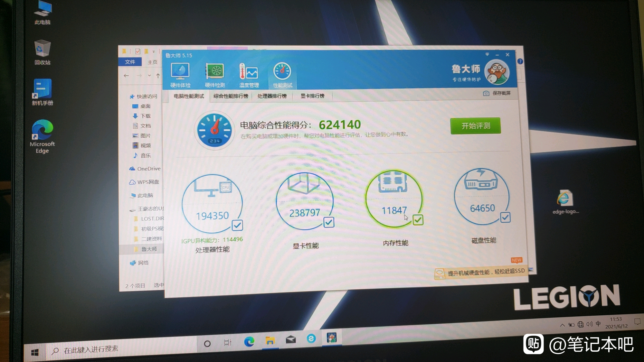This screenshot has height=362, width=644.
Task: Open 硬件体检 hardware checkup icon
Action: tap(180, 75)
